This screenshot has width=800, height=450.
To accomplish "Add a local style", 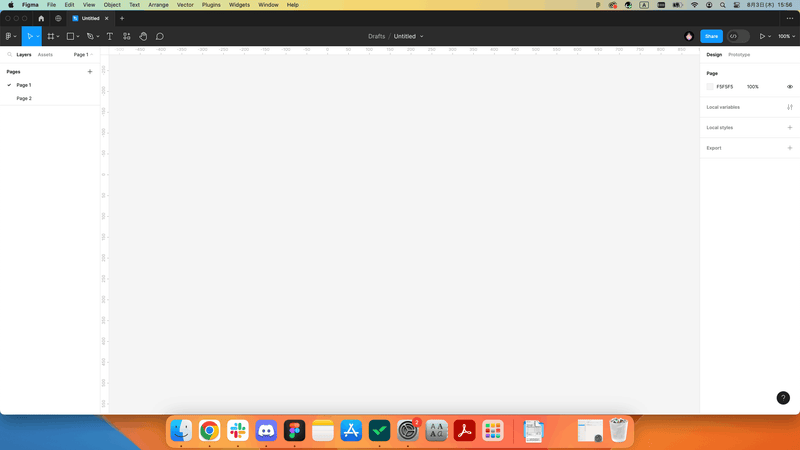I will [790, 128].
